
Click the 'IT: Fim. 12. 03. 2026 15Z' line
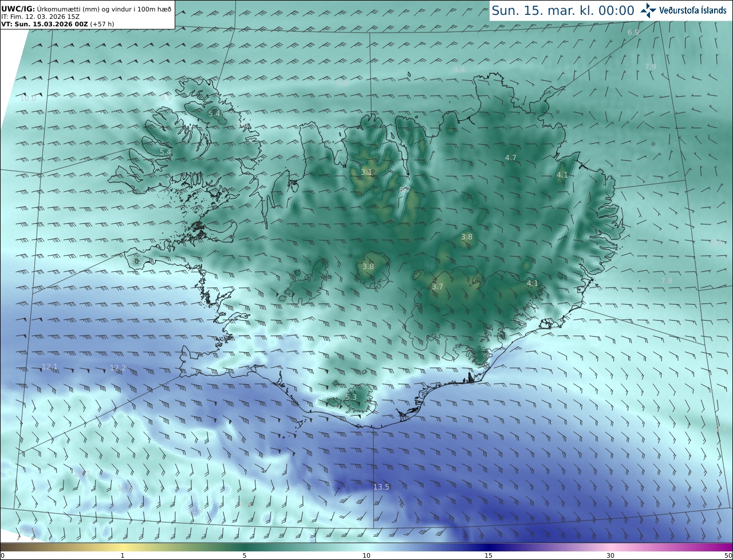pos(40,17)
